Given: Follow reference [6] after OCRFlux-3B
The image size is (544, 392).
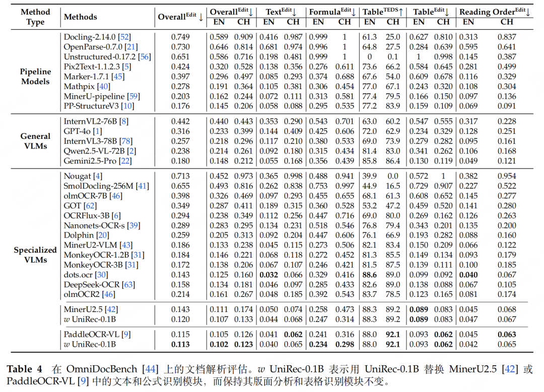Looking at the screenshot, I should 116,215.
